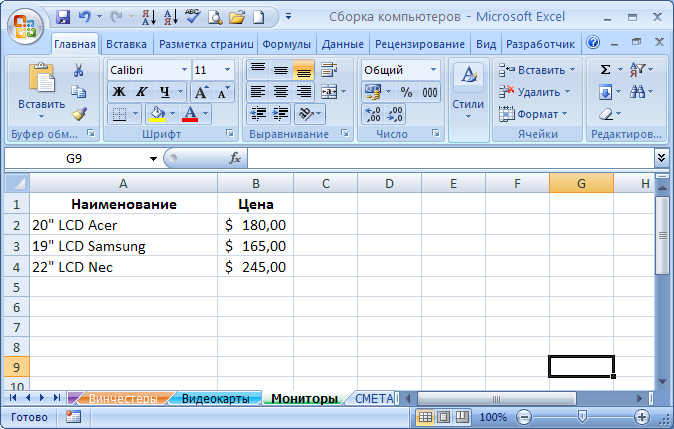This screenshot has width=674, height=429.
Task: Open the Рецензирование ribbon tab
Action: point(420,44)
